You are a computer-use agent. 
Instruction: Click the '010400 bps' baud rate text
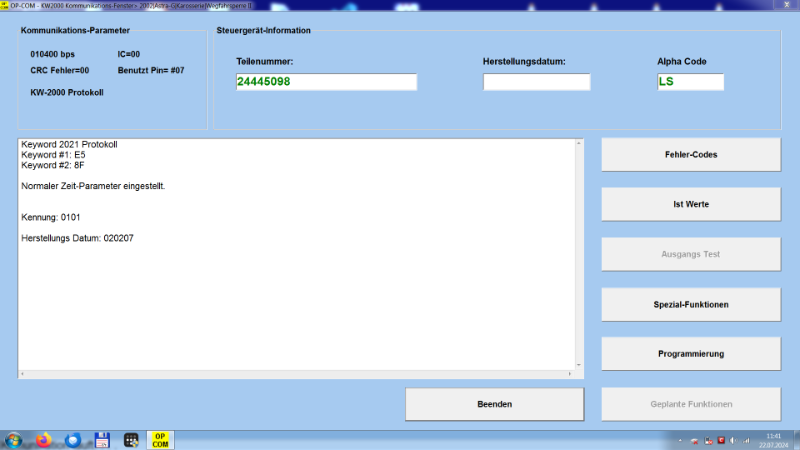pyautogui.click(x=52, y=54)
